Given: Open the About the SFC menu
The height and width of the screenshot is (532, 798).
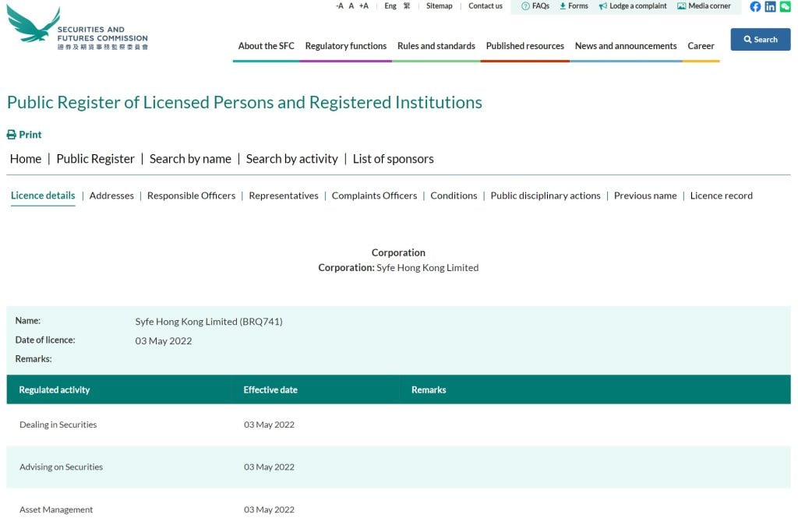Looking at the screenshot, I should (x=267, y=46).
